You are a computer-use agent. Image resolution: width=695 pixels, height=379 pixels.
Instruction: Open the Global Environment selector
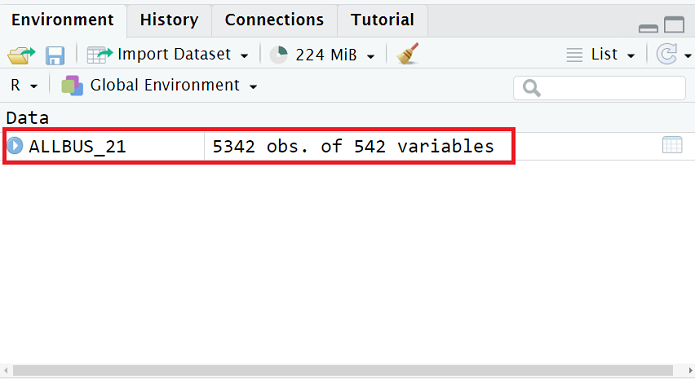160,85
